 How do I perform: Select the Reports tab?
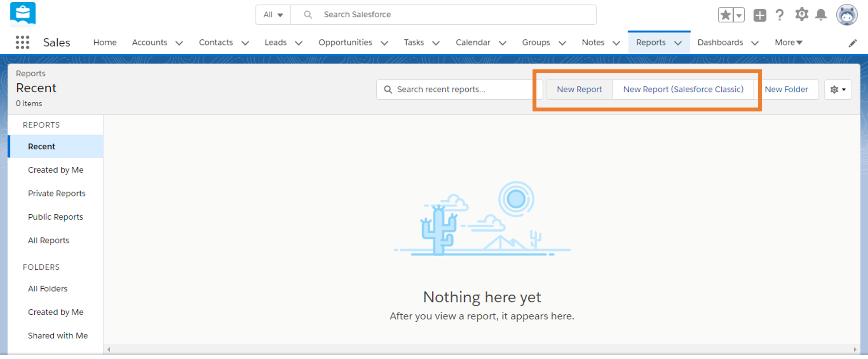[x=651, y=42]
